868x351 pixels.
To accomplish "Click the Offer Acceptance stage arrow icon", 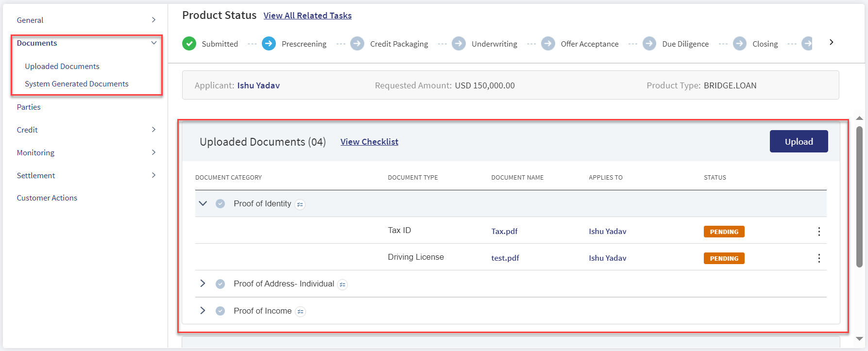I will pos(548,44).
